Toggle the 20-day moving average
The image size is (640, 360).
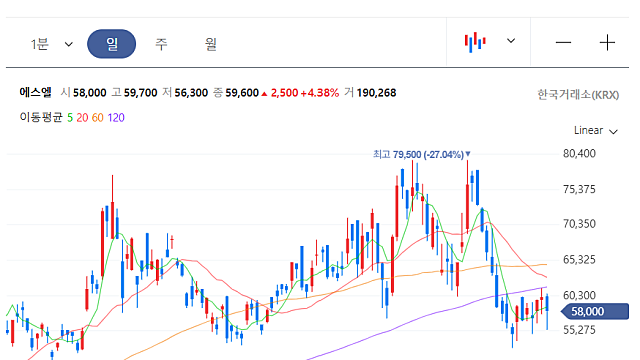[x=82, y=118]
